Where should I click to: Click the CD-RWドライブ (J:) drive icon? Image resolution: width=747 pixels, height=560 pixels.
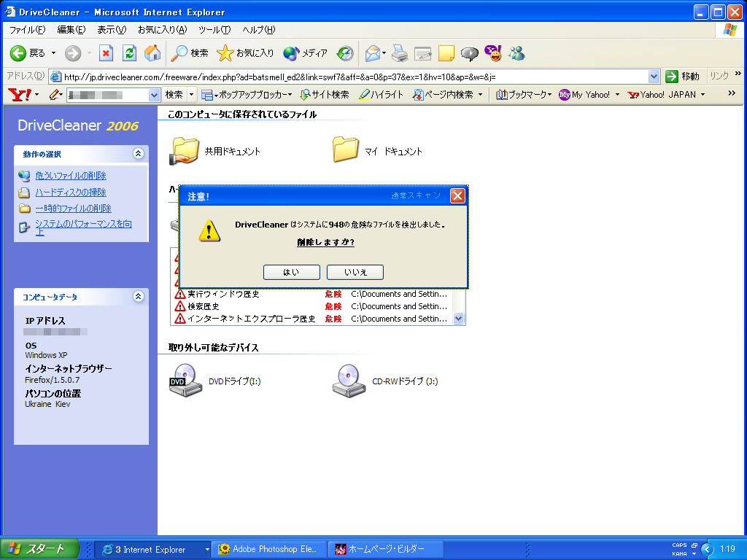(349, 381)
